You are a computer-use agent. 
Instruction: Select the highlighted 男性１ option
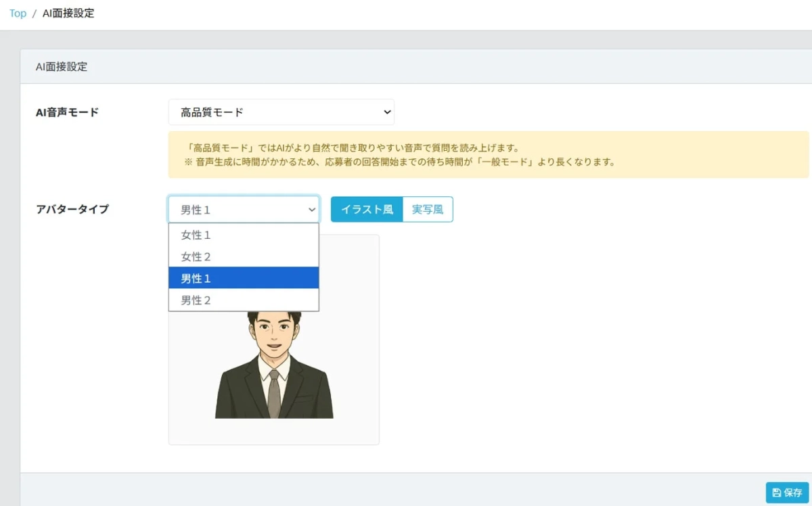(244, 278)
